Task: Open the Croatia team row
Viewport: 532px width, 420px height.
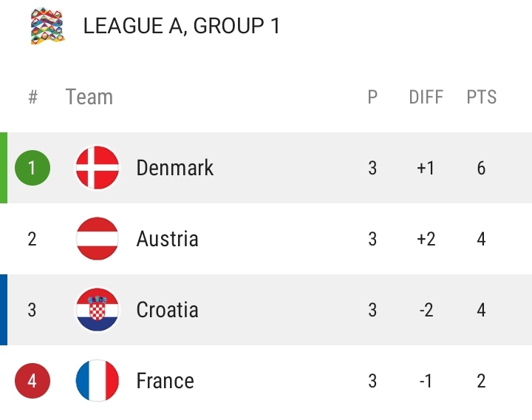Action: tap(266, 310)
